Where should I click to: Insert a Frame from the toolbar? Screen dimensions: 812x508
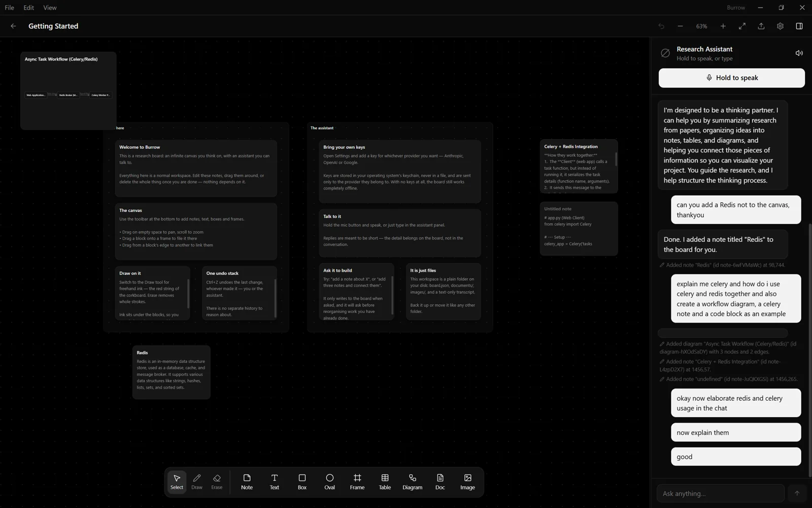tap(357, 482)
